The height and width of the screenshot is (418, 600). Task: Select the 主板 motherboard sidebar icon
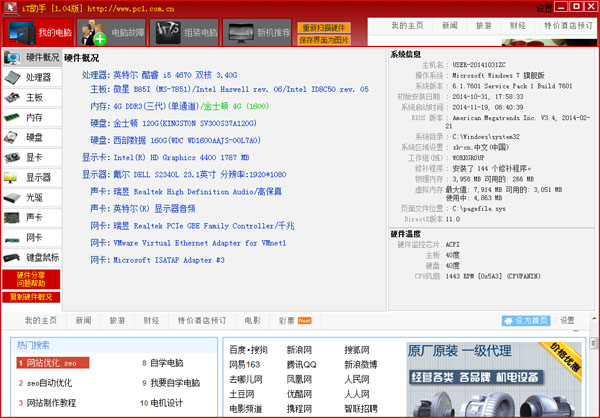click(x=30, y=97)
